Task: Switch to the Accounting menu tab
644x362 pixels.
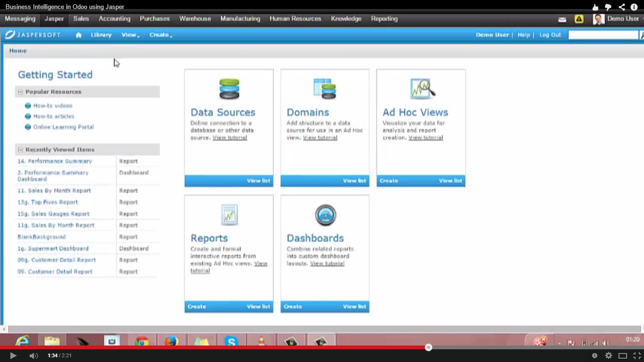Action: tap(114, 19)
